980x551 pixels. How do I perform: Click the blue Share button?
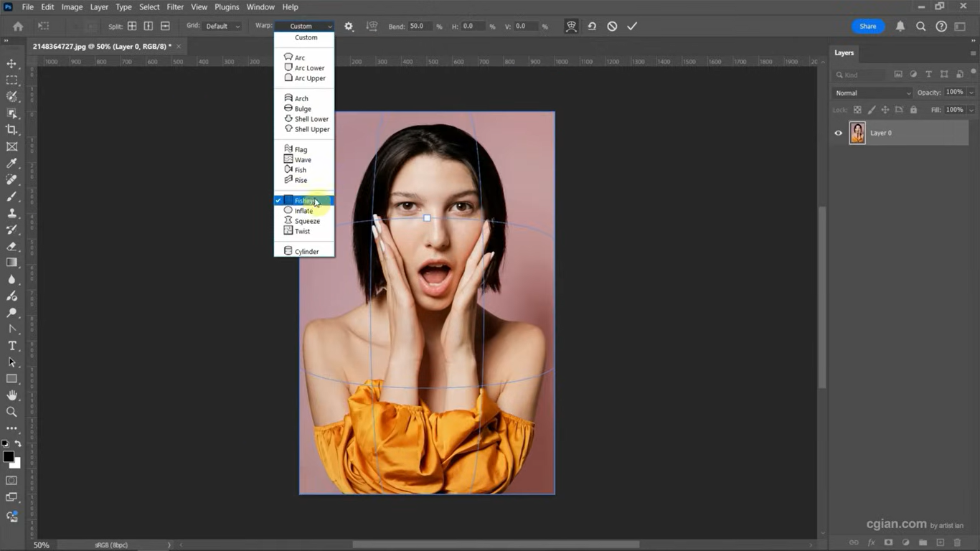click(x=867, y=27)
